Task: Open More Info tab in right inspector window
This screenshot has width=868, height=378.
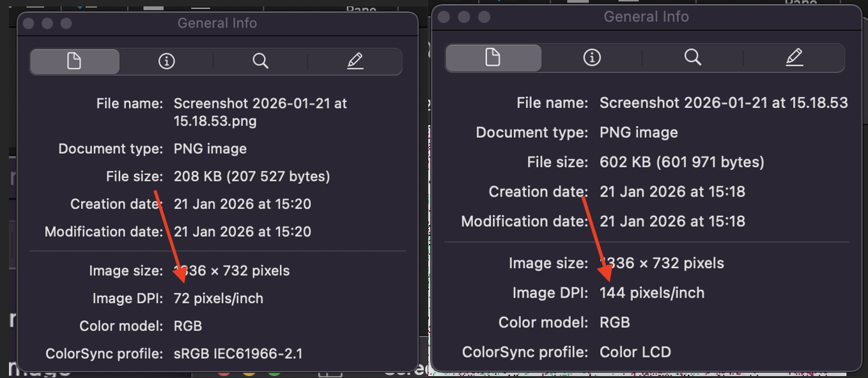Action: click(x=592, y=57)
